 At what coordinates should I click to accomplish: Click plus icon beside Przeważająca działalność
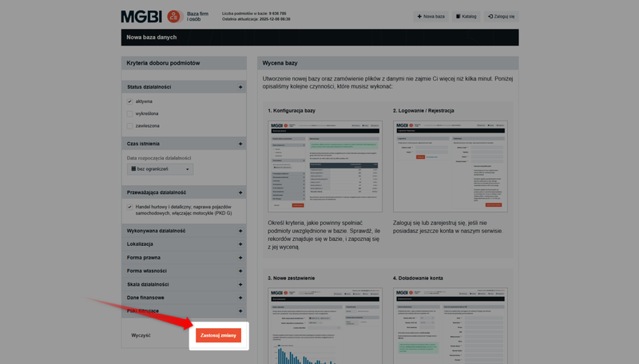tap(240, 192)
